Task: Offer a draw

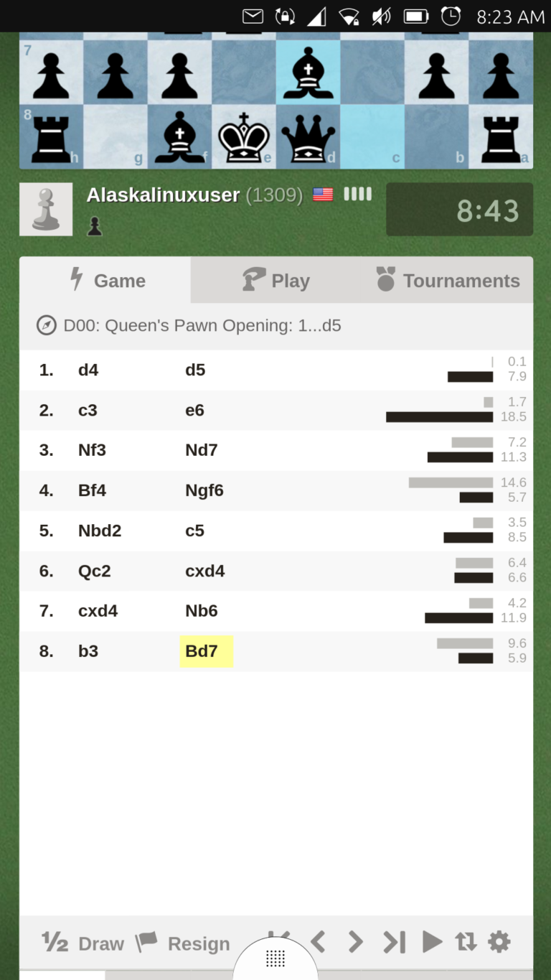Action: tap(83, 943)
